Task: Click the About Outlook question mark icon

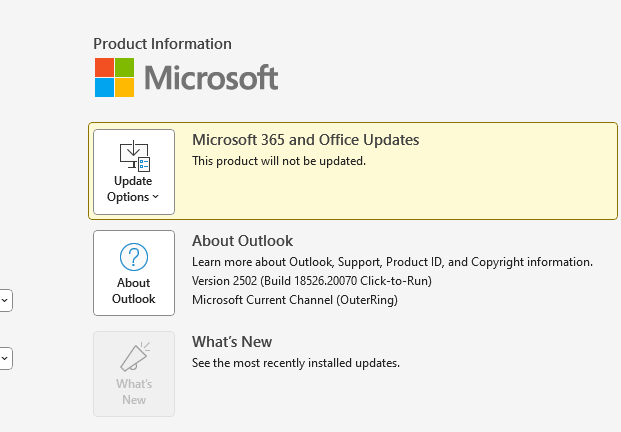Action: click(134, 257)
